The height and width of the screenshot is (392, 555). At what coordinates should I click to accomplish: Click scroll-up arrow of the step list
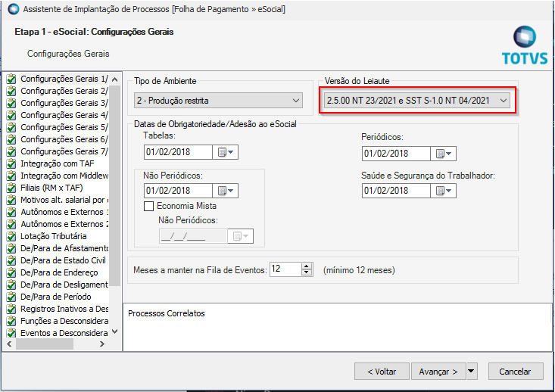[x=114, y=79]
